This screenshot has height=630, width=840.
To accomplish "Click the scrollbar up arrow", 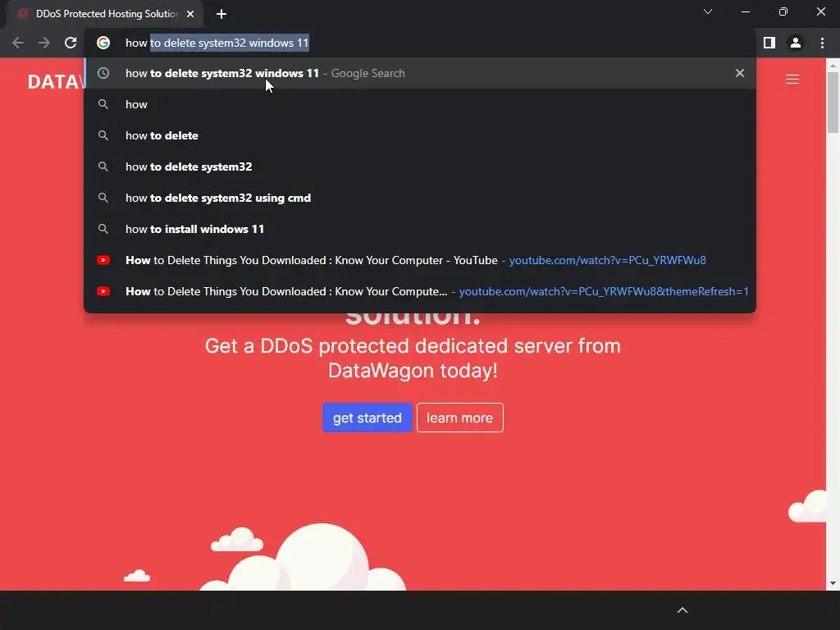I will pos(833,65).
